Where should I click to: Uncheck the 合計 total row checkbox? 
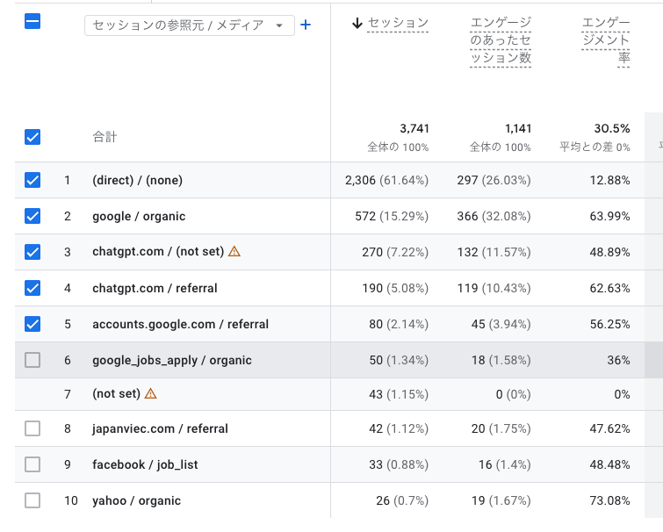pos(32,137)
